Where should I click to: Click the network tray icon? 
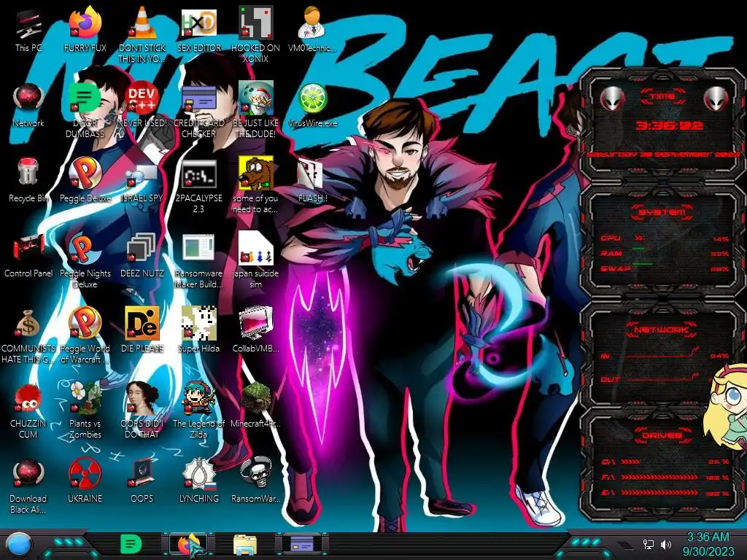(648, 544)
